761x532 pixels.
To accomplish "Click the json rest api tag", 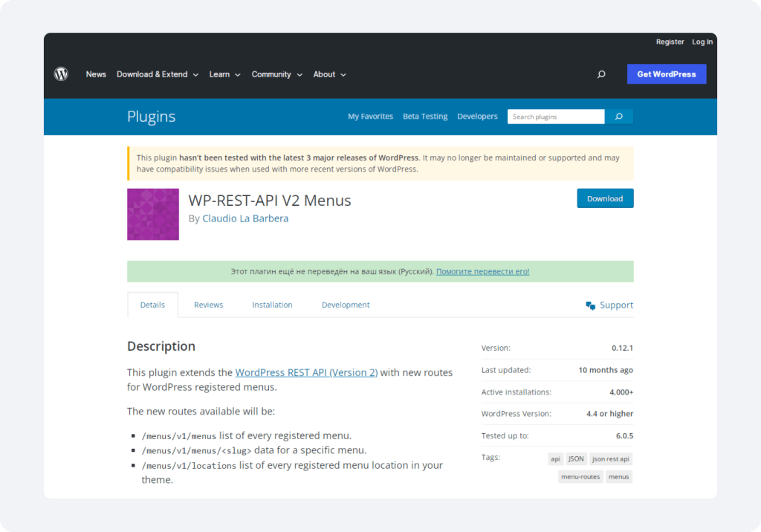I will [611, 458].
